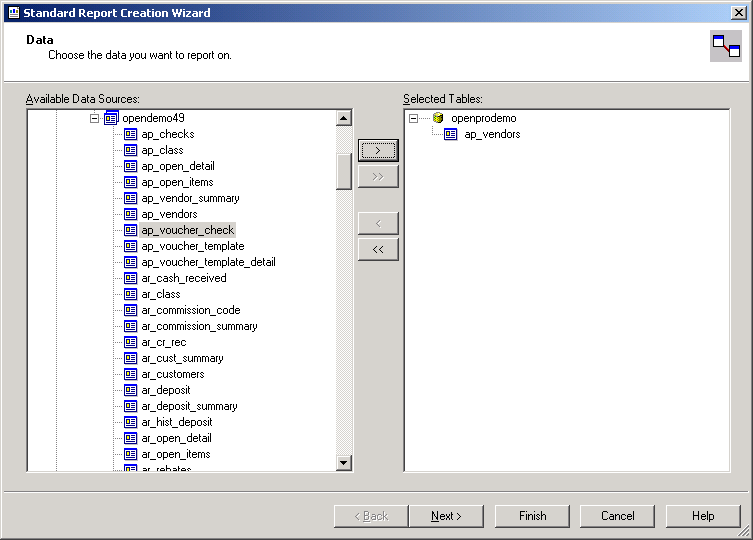Click the scroll up arrow of data sources
This screenshot has height=540, width=753.
(344, 118)
